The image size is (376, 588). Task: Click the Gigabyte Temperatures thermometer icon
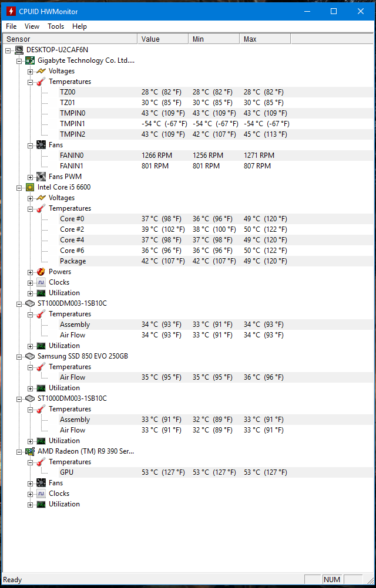(41, 82)
